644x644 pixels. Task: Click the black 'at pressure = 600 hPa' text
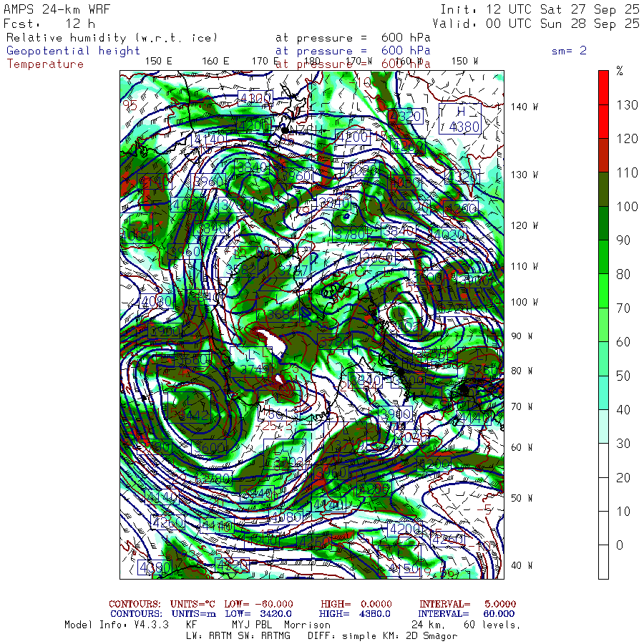(x=353, y=38)
